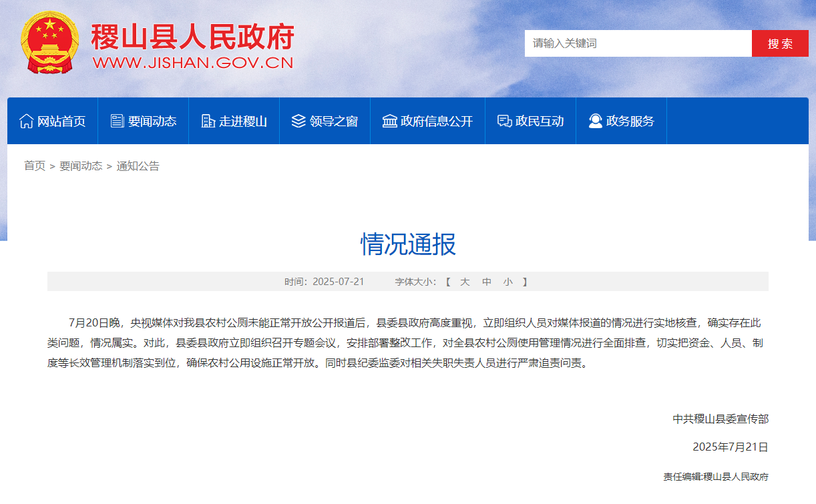Click the institution icon beside 政府信息公开
This screenshot has width=816, height=504.
tap(390, 121)
